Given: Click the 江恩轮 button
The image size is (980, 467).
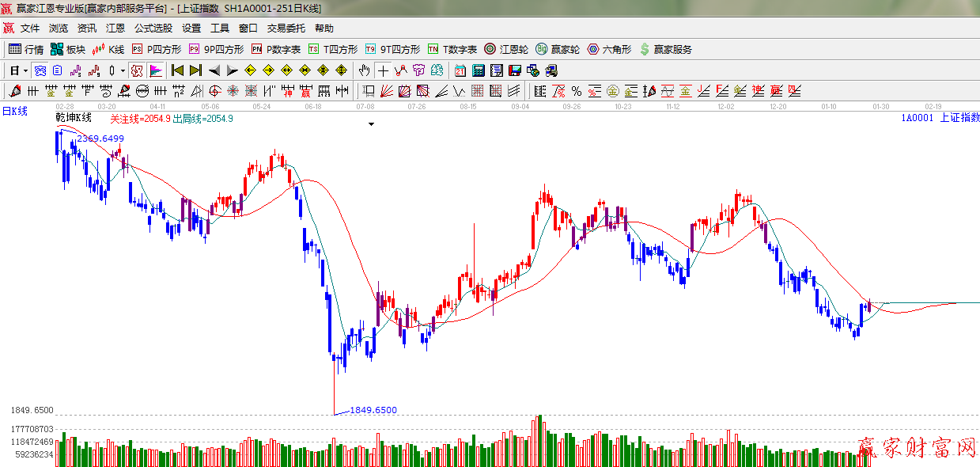Looking at the screenshot, I should pyautogui.click(x=506, y=49).
